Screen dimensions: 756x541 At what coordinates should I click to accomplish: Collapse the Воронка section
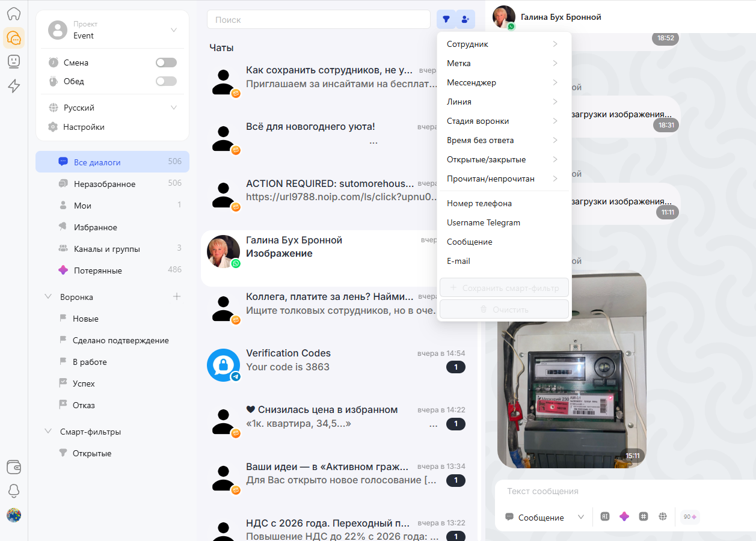click(x=49, y=297)
